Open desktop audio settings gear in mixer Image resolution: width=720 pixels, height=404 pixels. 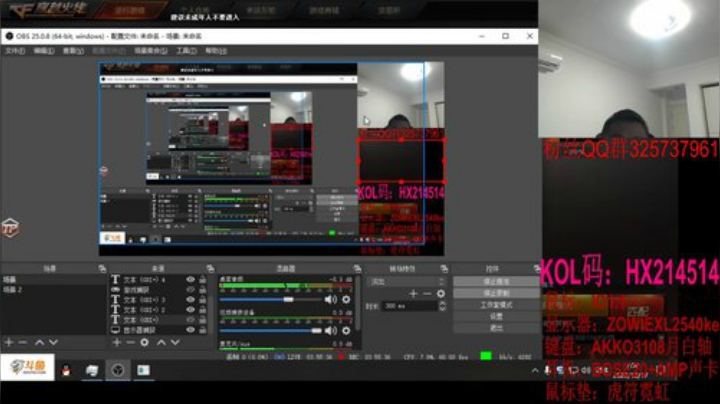pos(346,299)
